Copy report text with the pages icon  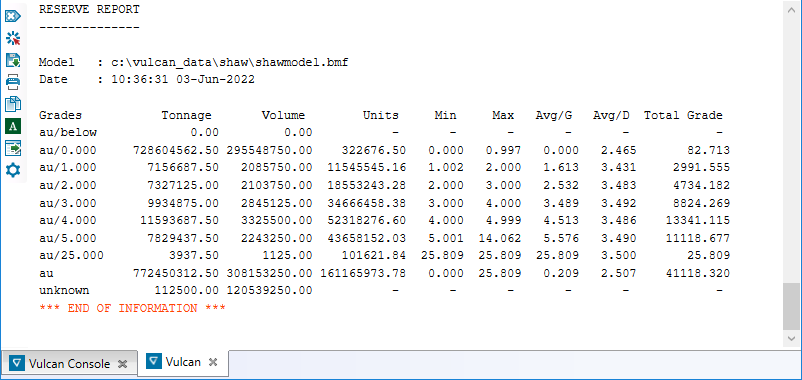point(13,104)
